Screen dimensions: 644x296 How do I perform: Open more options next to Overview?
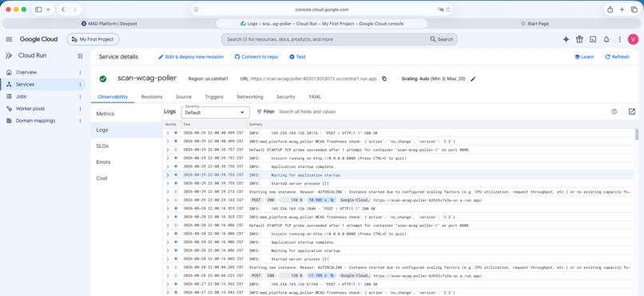click(x=80, y=72)
